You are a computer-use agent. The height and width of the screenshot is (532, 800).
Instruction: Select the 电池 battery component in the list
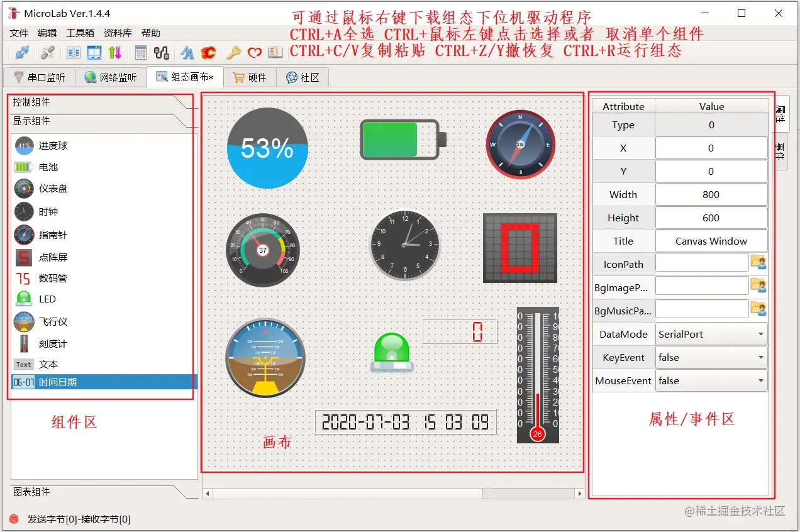coord(49,167)
